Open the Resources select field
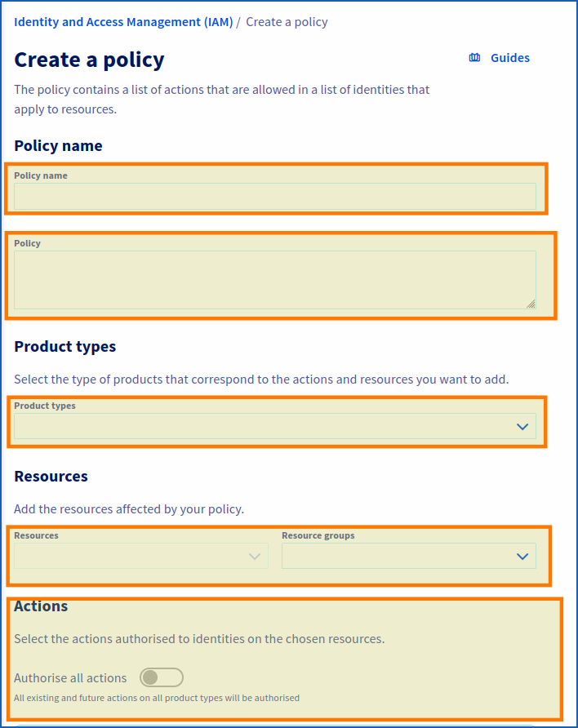 [x=131, y=556]
